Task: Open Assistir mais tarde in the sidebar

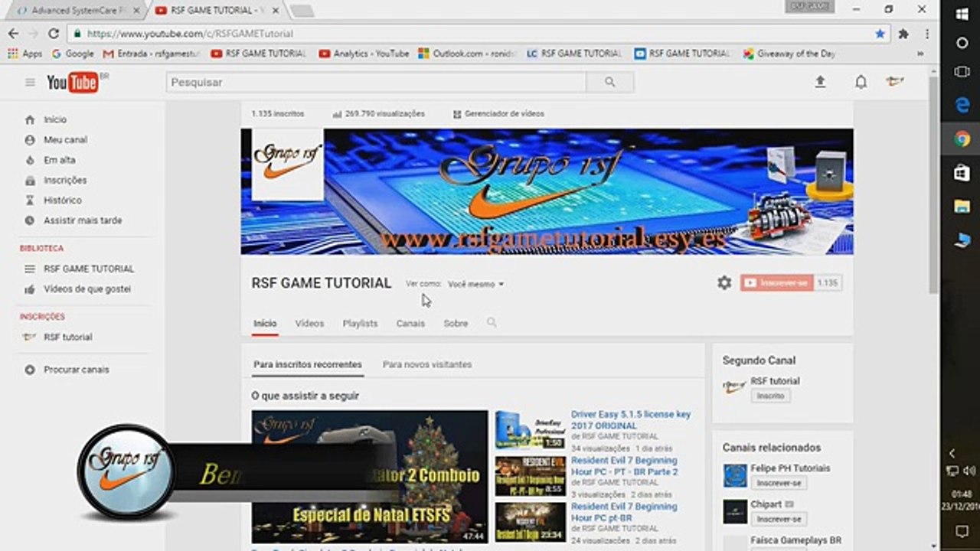Action: tap(83, 220)
